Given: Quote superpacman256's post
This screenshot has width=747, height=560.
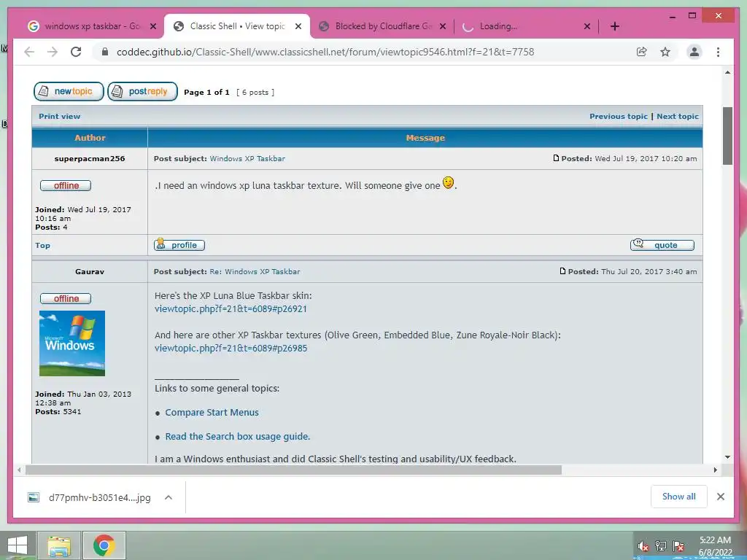Looking at the screenshot, I should tap(662, 245).
